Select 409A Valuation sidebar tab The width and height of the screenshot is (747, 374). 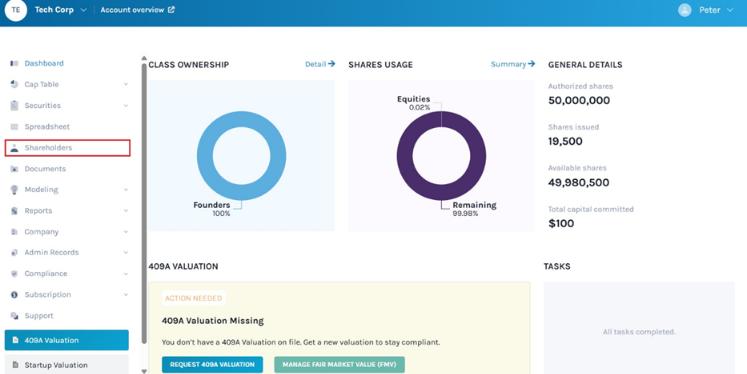tap(67, 340)
